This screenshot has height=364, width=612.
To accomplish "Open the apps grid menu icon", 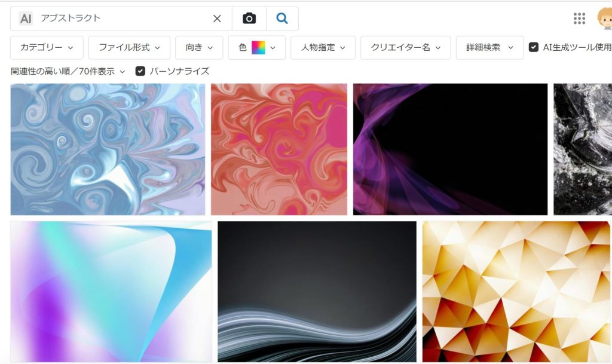I will tap(579, 19).
